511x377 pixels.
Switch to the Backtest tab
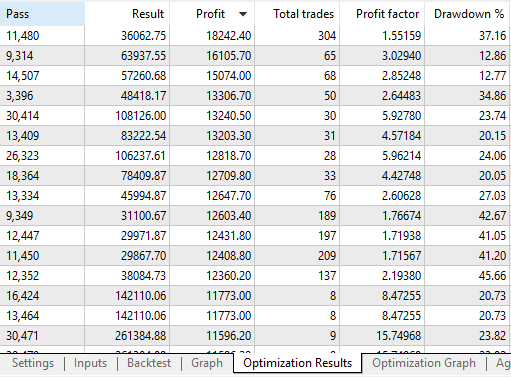click(149, 363)
